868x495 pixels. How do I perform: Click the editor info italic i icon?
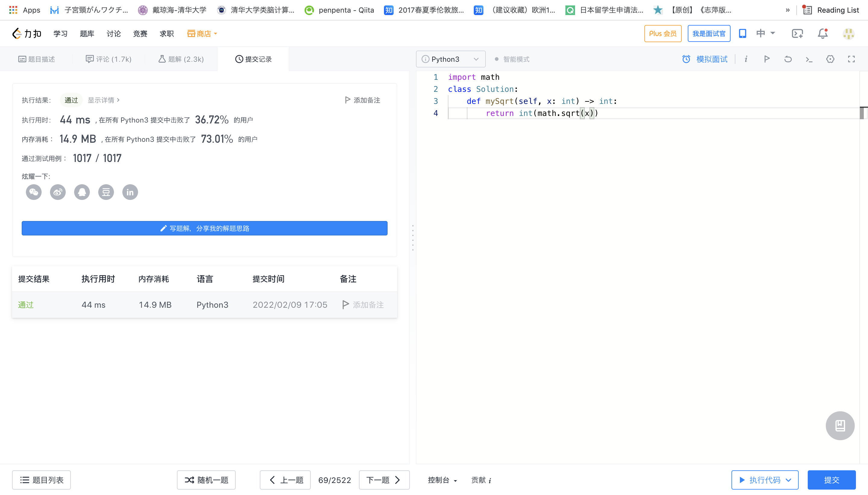(x=746, y=59)
